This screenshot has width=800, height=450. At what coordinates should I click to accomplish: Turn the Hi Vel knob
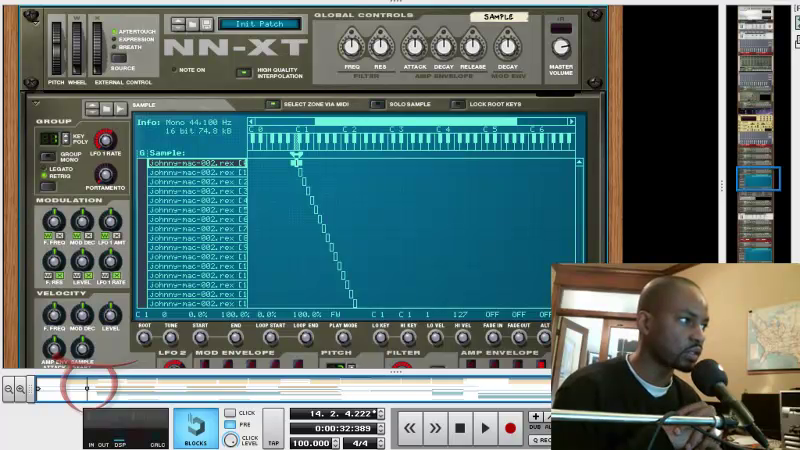tap(463, 337)
